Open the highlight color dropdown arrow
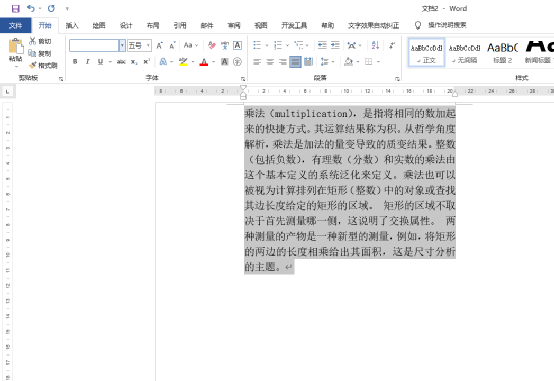 tap(193, 62)
